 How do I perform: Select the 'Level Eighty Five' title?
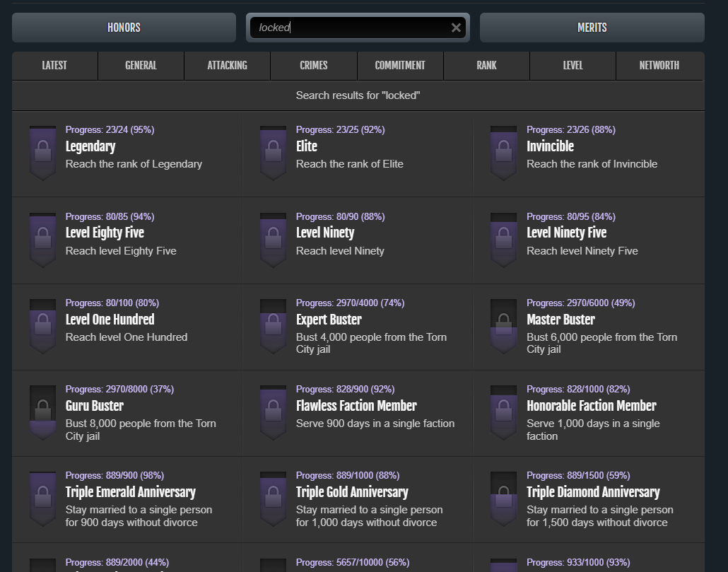pyautogui.click(x=105, y=233)
